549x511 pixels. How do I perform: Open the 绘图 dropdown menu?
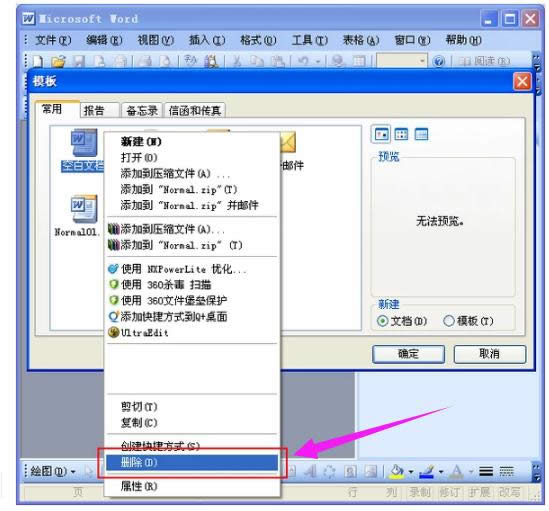(x=53, y=471)
